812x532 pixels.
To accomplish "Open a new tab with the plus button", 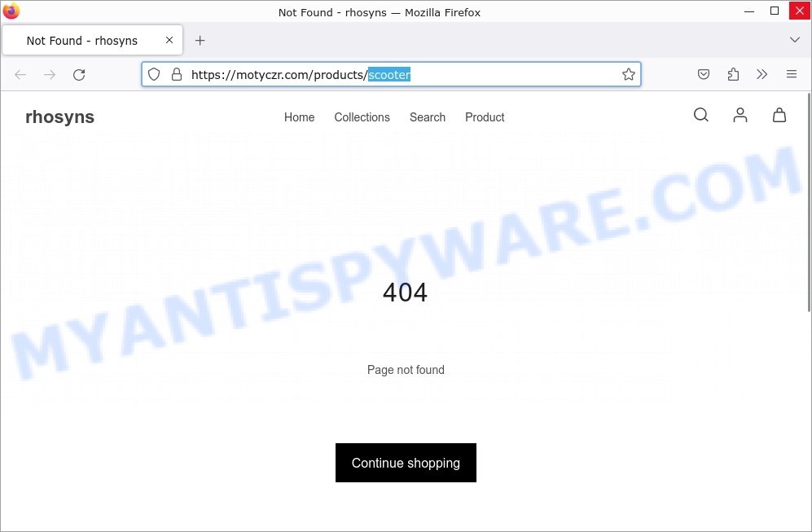I will point(200,41).
